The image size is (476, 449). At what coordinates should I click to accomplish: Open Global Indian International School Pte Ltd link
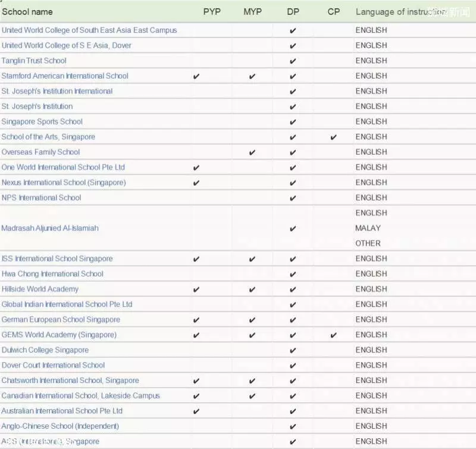[x=67, y=304]
